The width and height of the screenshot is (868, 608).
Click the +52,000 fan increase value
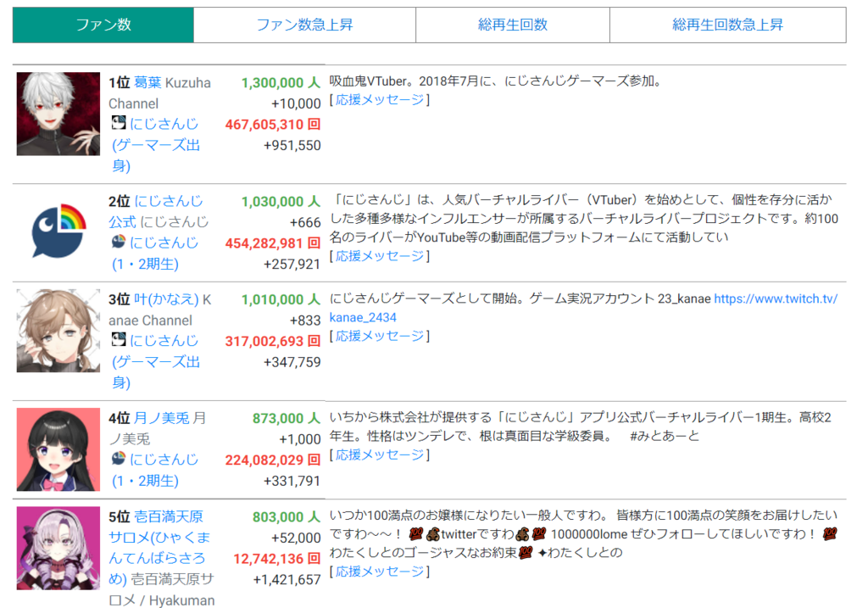tap(296, 538)
